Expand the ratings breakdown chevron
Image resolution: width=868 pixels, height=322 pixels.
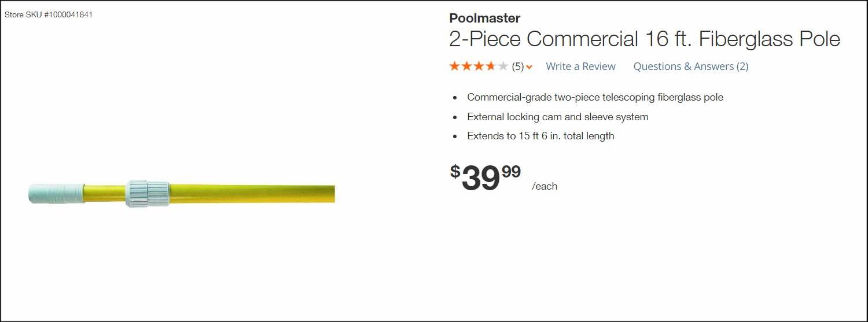[529, 67]
